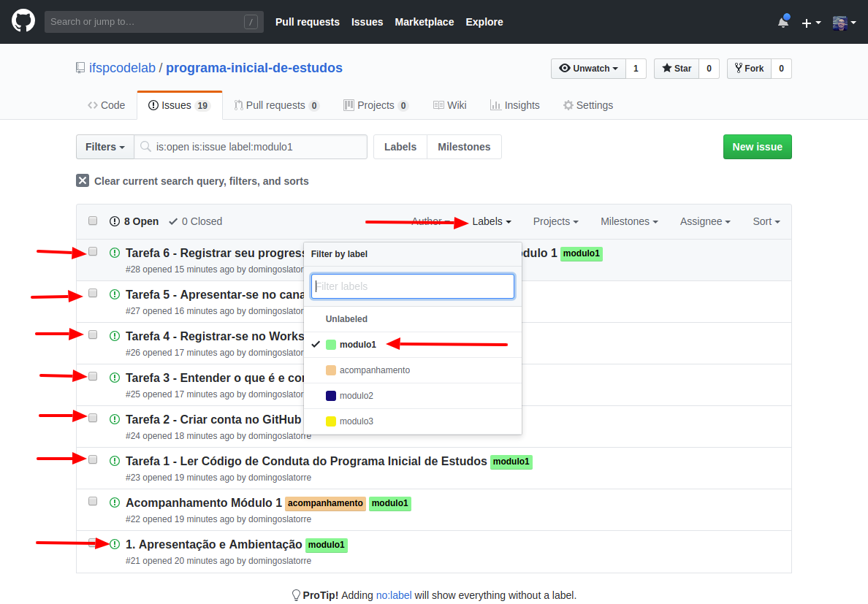Switch to the Settings tab
Viewport: 868px width, 604px height.
coord(588,105)
